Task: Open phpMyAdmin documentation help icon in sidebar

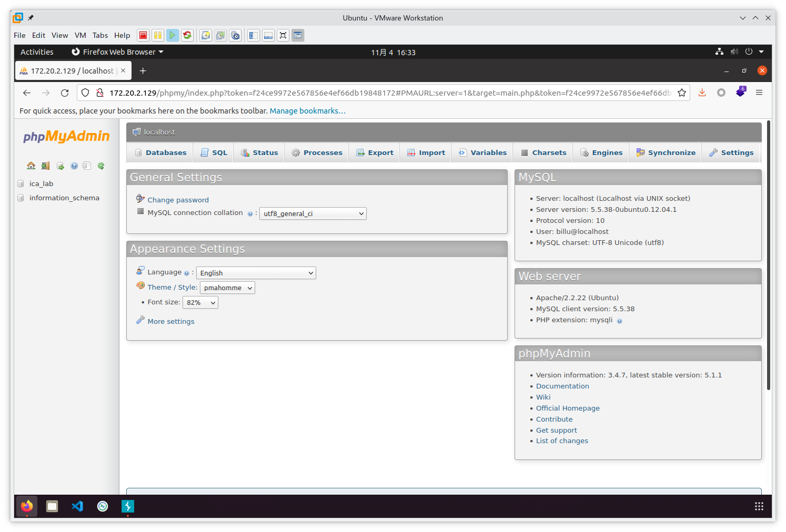Action: coord(74,166)
